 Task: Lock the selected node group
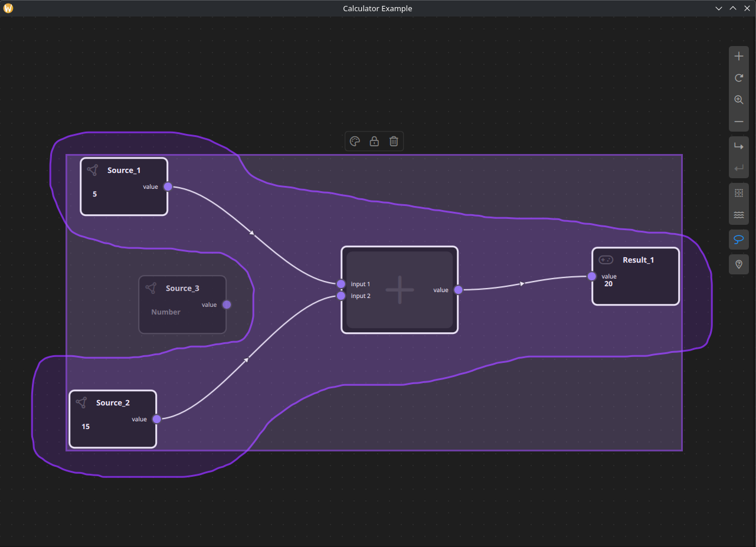(x=374, y=141)
